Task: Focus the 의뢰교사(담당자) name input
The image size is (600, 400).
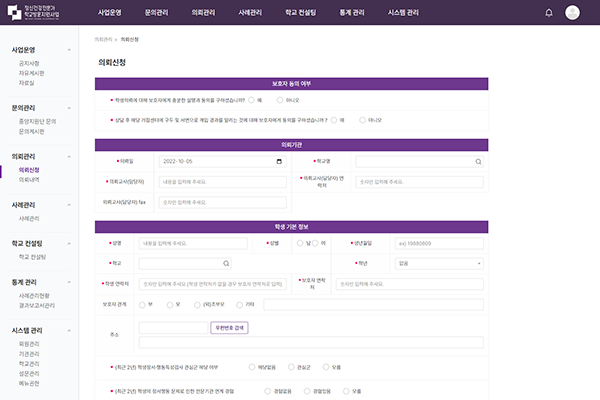Action: pyautogui.click(x=222, y=182)
